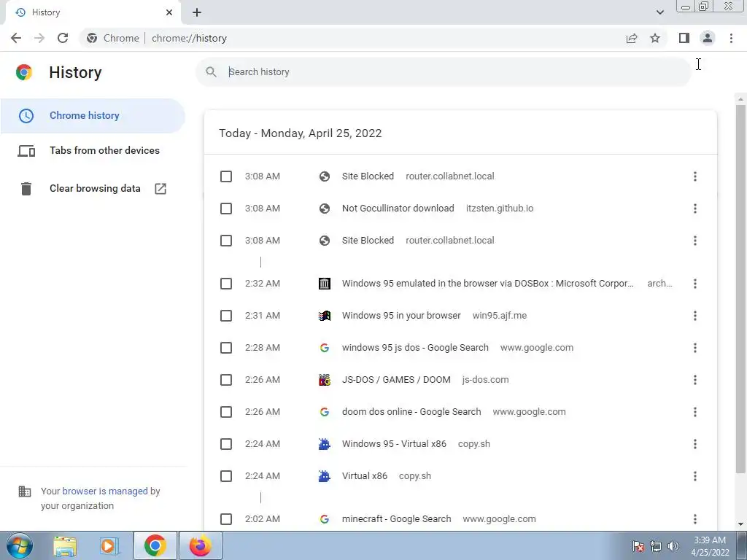
Task: Open a new tab with plus button
Action: pos(197,12)
